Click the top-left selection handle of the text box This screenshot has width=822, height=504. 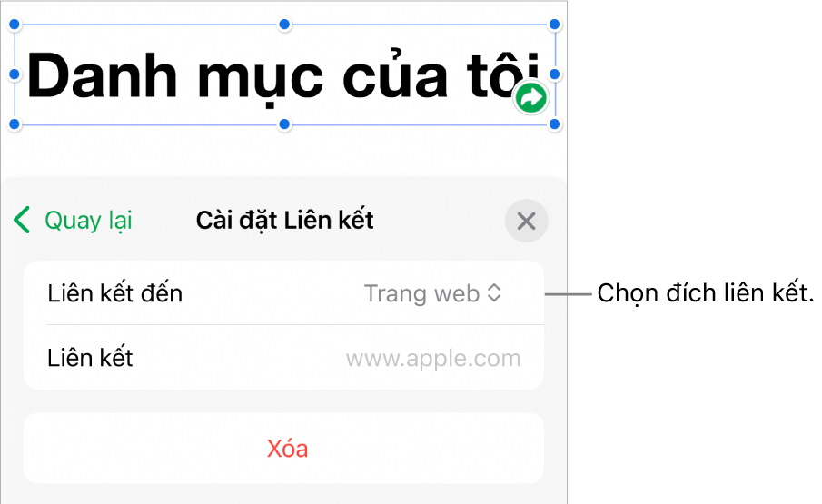coord(14,24)
